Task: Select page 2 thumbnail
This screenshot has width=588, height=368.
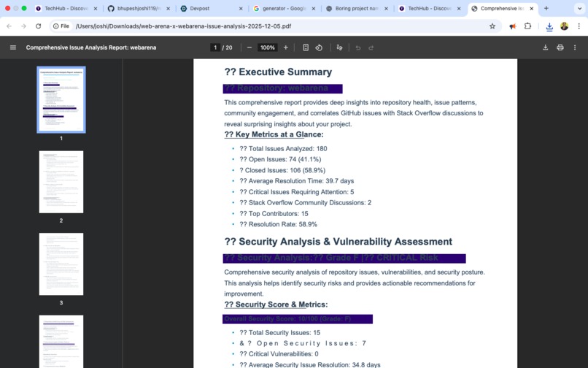Action: click(61, 182)
